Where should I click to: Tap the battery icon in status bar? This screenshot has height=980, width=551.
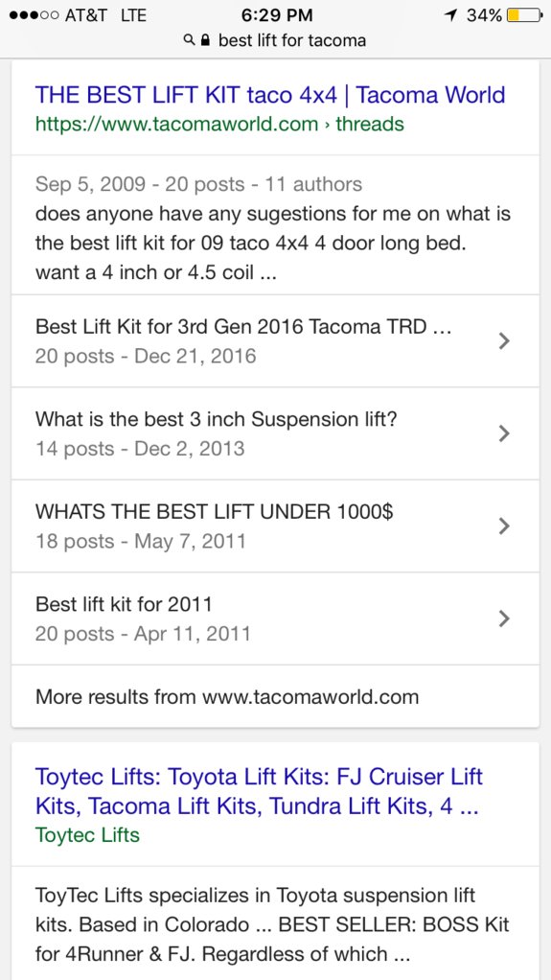pyautogui.click(x=523, y=15)
